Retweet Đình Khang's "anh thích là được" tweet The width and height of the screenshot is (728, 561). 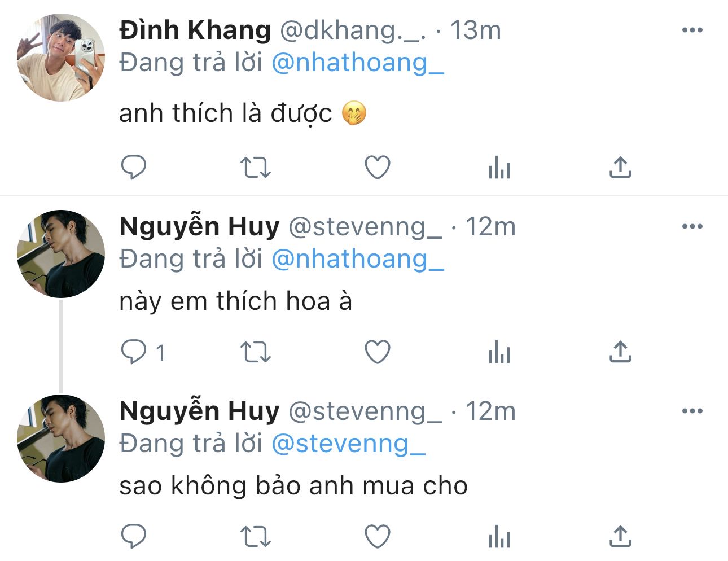click(255, 168)
